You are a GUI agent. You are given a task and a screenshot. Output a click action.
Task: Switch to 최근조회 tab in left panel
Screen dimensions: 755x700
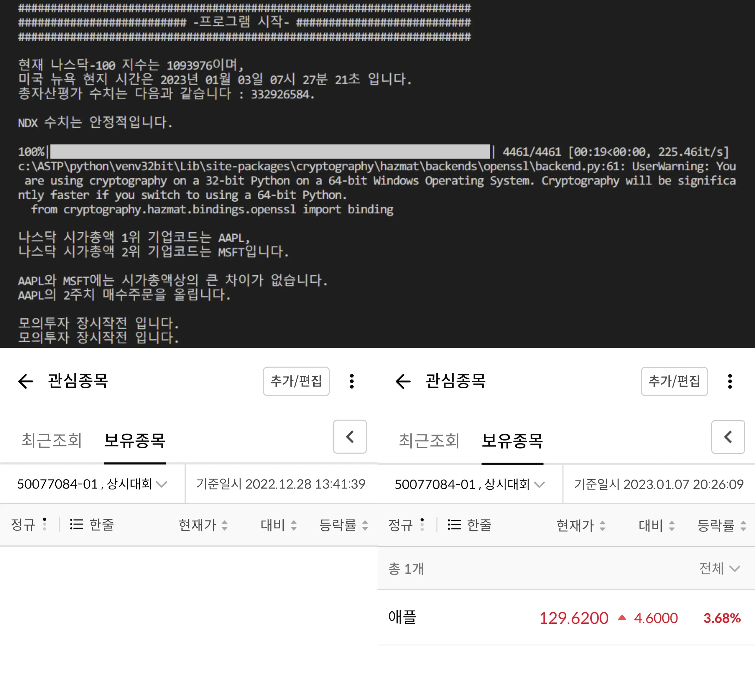(52, 440)
